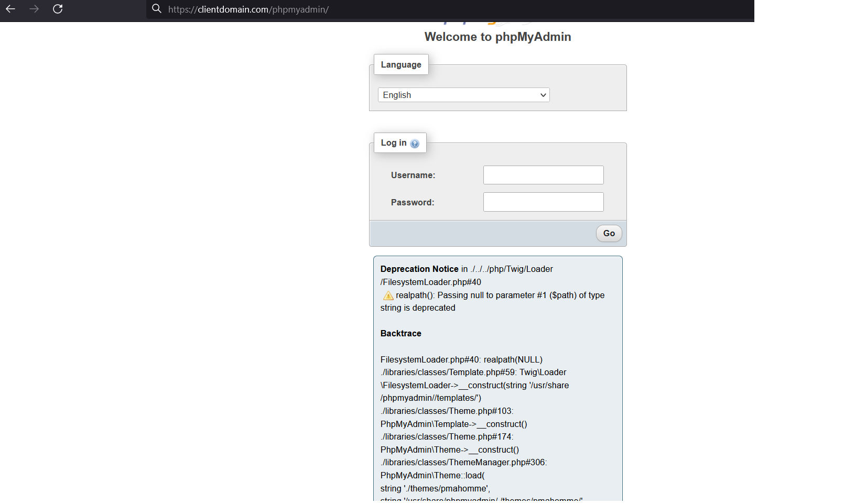Open the English language dropdown

coord(463,95)
